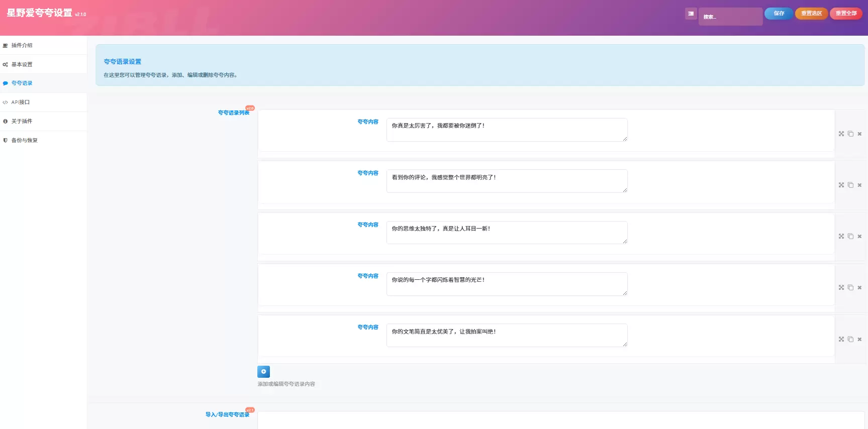
Task: Click the remove icon for the first entry
Action: 859,134
